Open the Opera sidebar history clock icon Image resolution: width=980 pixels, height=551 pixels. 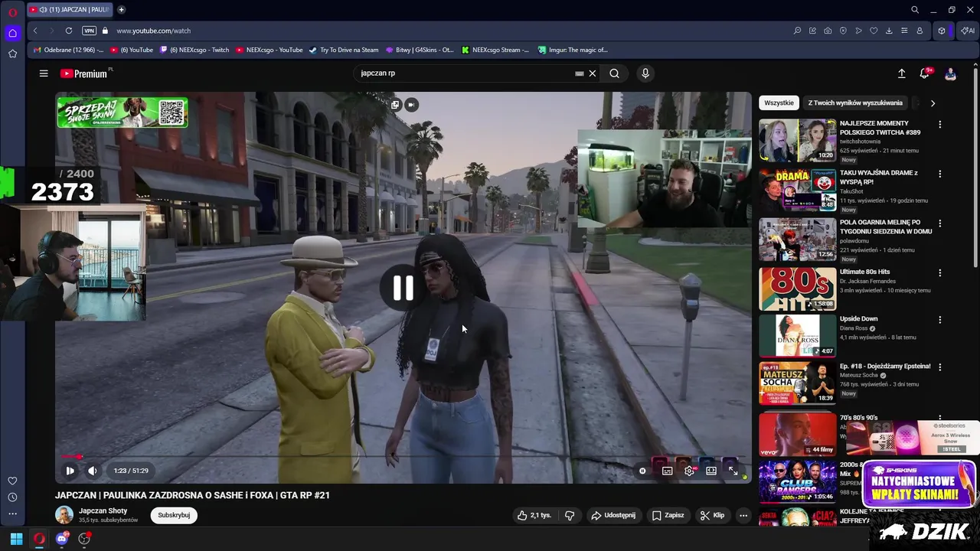[12, 497]
